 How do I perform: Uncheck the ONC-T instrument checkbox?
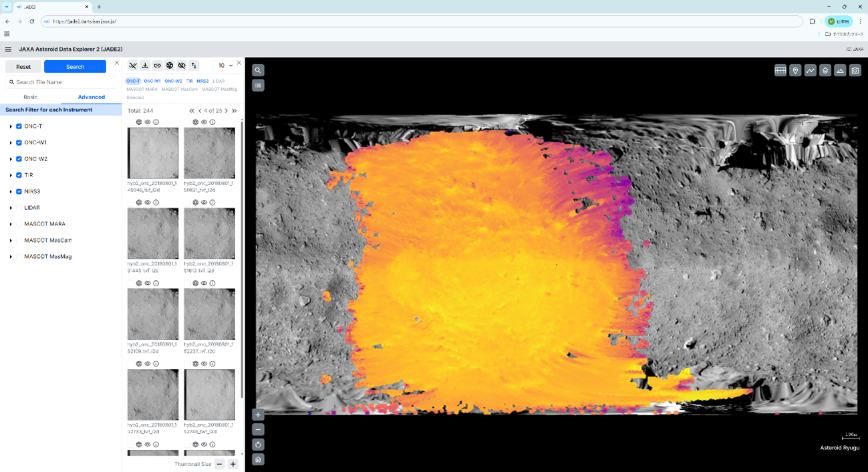19,126
